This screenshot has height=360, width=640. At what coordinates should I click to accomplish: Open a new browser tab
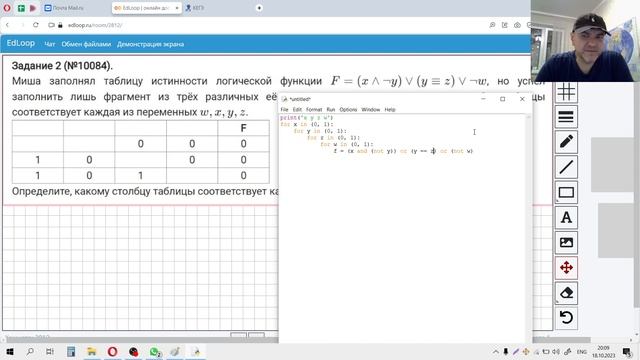click(259, 8)
